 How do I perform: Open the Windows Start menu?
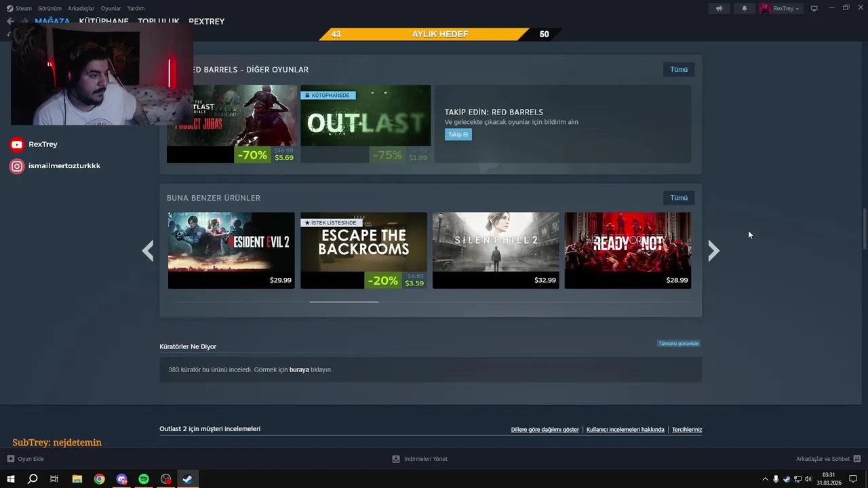pos(11,479)
